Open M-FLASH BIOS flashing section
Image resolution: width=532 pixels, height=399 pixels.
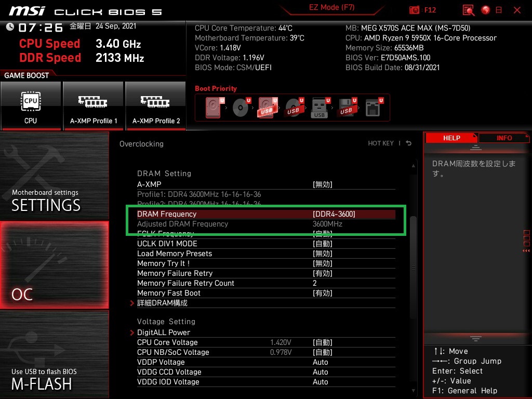point(55,354)
